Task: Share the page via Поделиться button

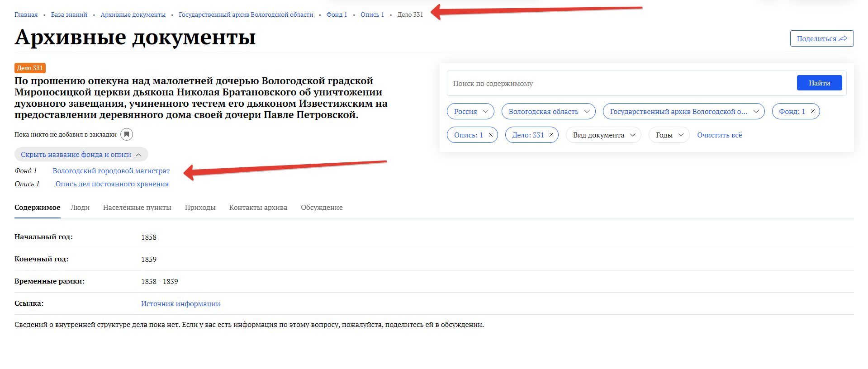Action: point(821,39)
